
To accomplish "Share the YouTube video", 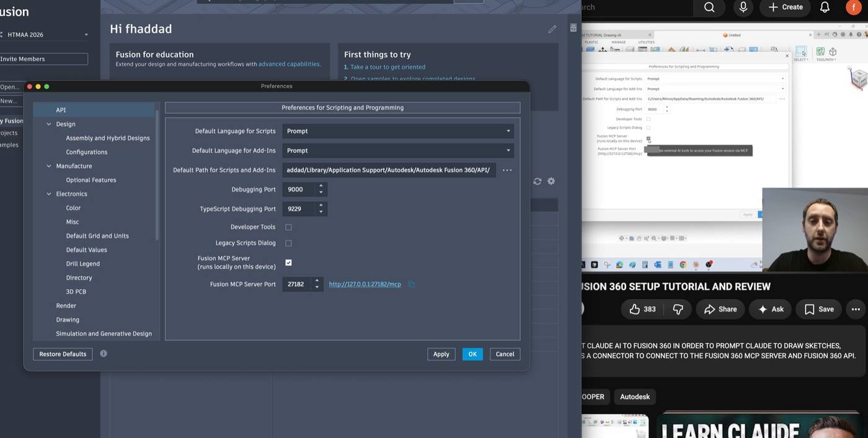I will point(720,309).
